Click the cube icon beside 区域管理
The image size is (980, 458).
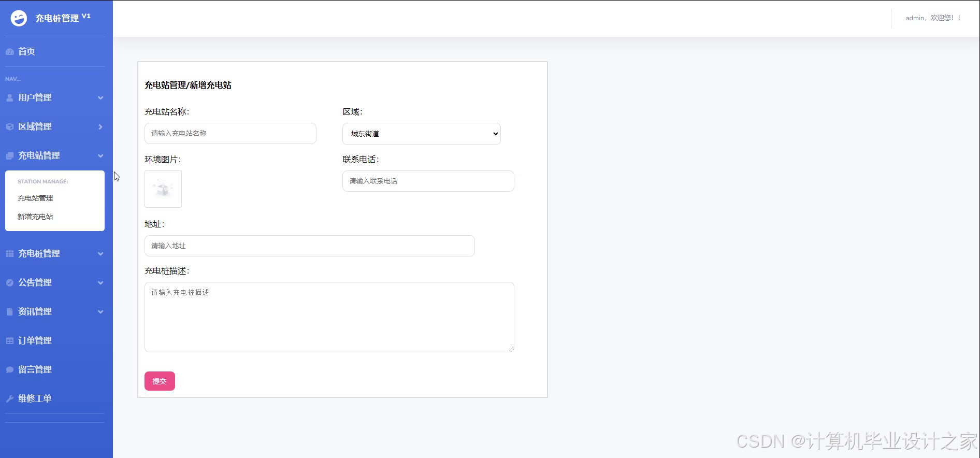click(x=9, y=126)
